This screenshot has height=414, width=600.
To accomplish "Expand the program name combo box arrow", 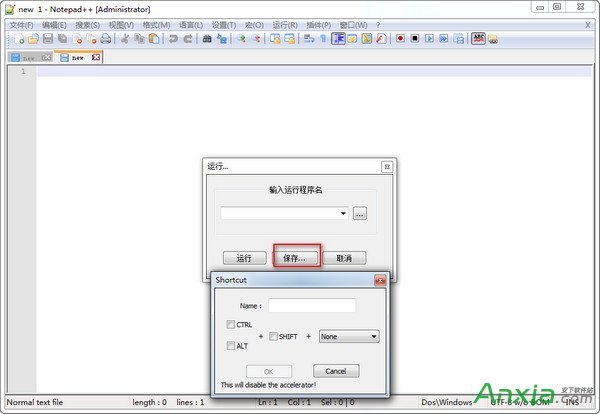I will click(x=343, y=214).
